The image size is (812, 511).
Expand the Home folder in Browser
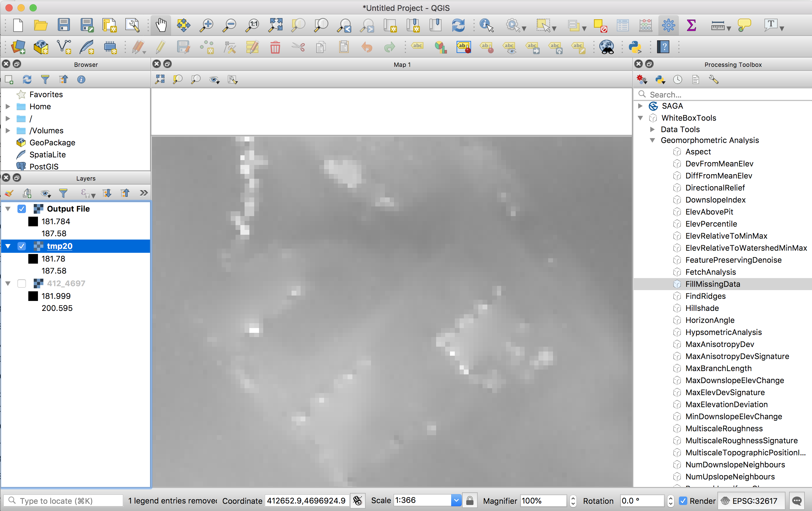[x=8, y=107]
